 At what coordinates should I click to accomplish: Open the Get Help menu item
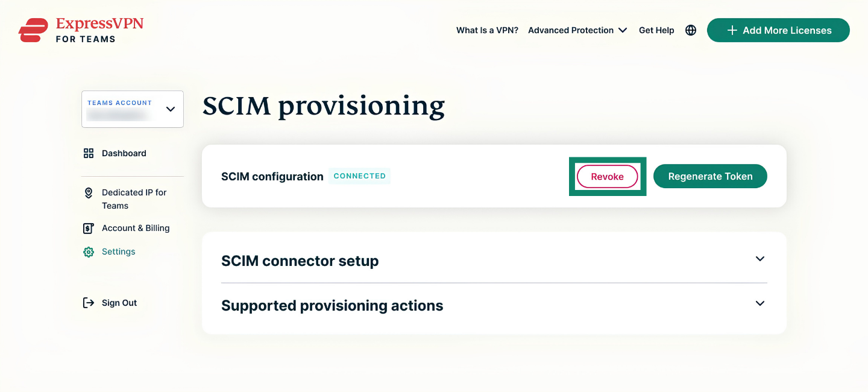point(656,30)
